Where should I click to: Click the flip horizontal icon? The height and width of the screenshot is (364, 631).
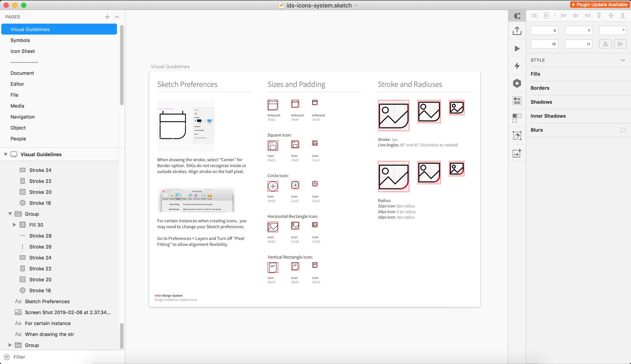pyautogui.click(x=605, y=44)
